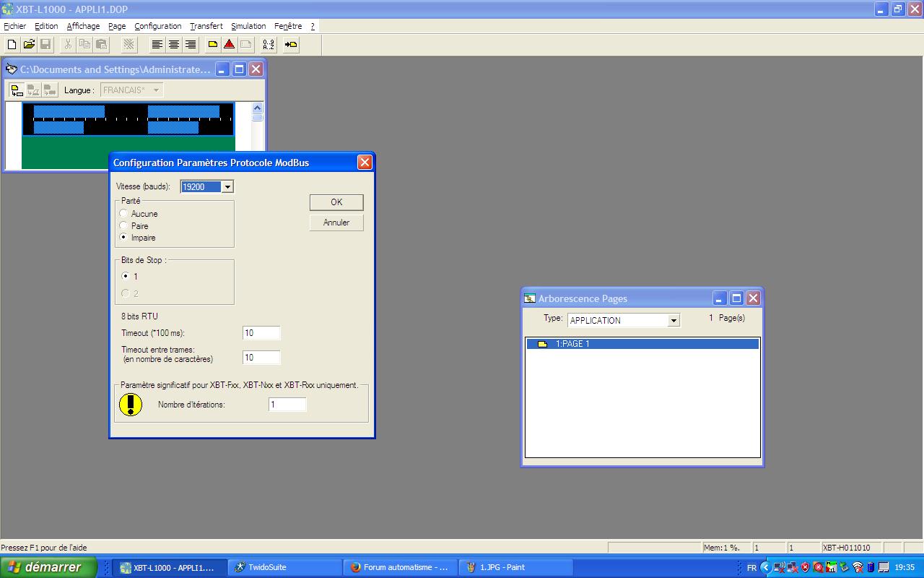Open the Vitesse (bauds) dropdown

click(227, 187)
